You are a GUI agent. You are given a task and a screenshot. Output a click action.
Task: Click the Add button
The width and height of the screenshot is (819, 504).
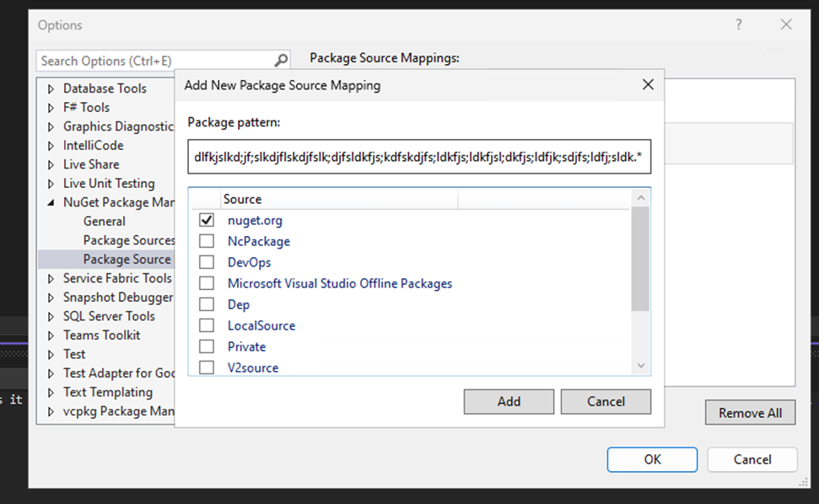(x=509, y=401)
